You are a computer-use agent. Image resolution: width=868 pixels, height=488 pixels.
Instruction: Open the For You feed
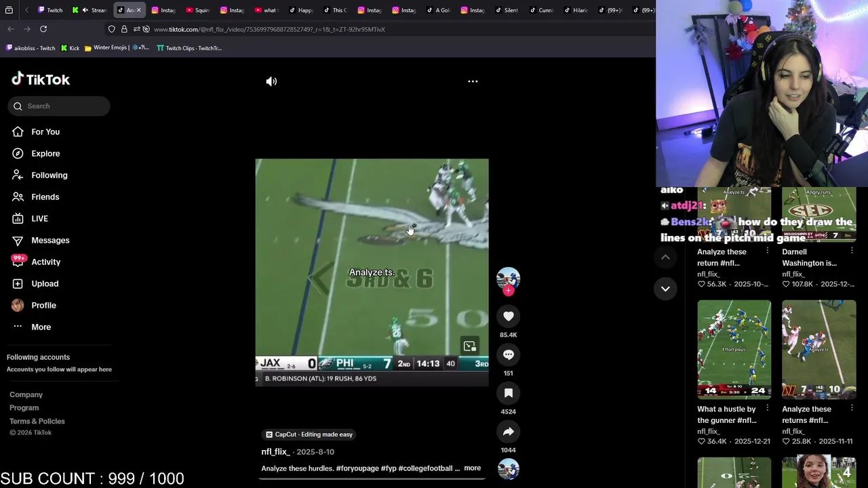point(45,131)
